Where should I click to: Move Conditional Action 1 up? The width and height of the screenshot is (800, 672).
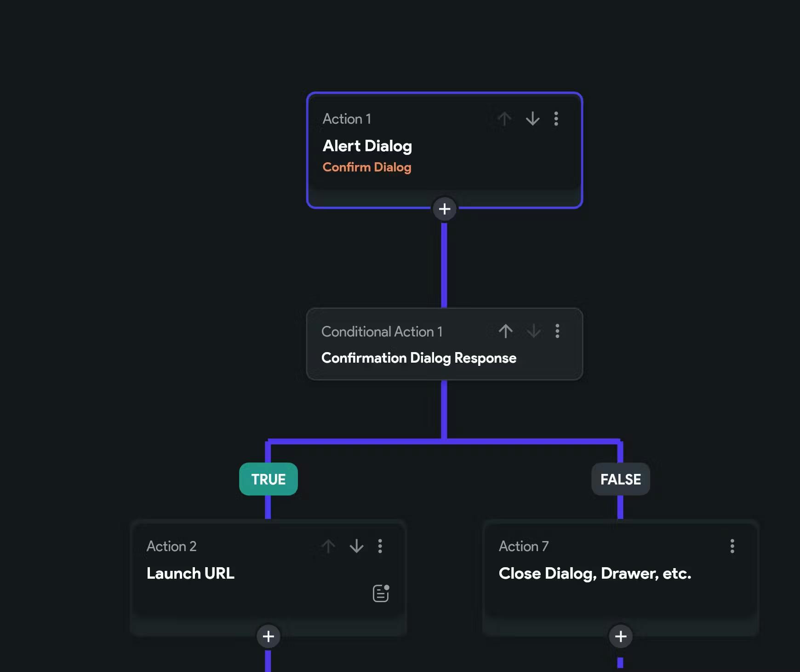pyautogui.click(x=505, y=331)
